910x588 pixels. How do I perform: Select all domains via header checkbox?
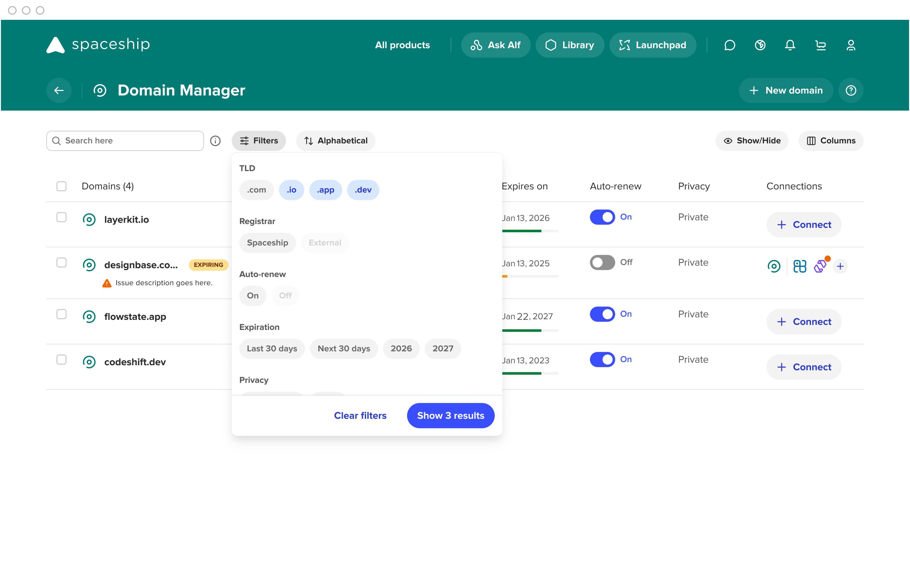tap(61, 186)
